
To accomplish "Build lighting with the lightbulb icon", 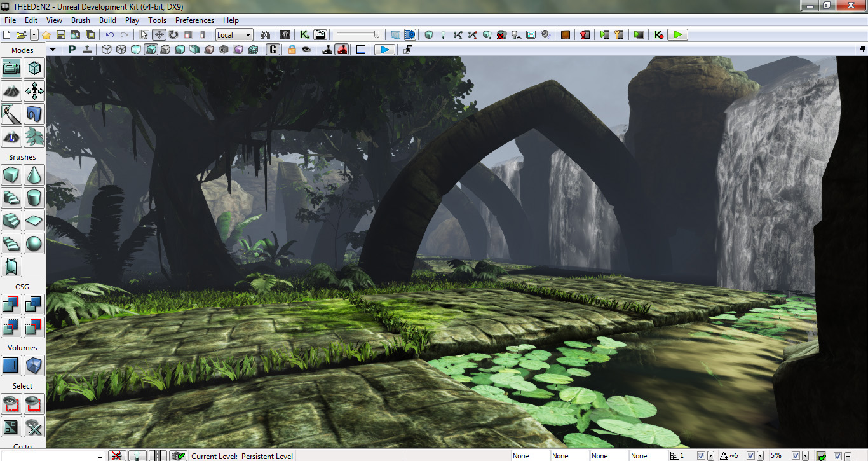I will tap(444, 34).
